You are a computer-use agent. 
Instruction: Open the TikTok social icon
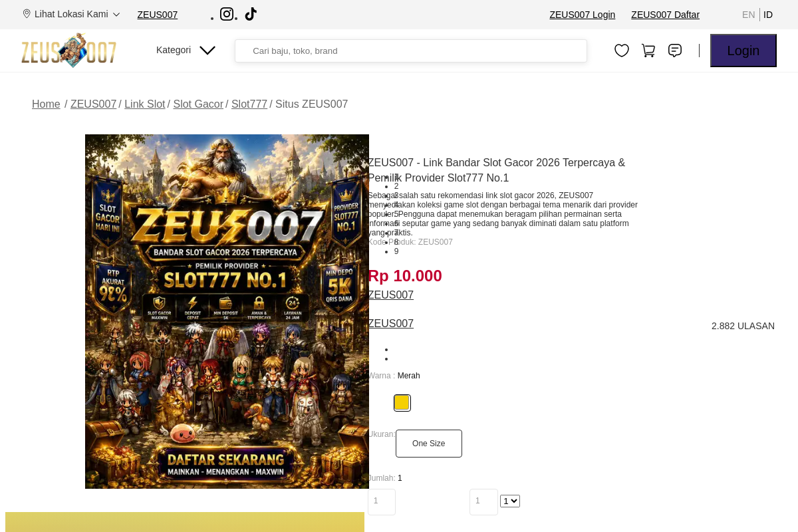251,14
